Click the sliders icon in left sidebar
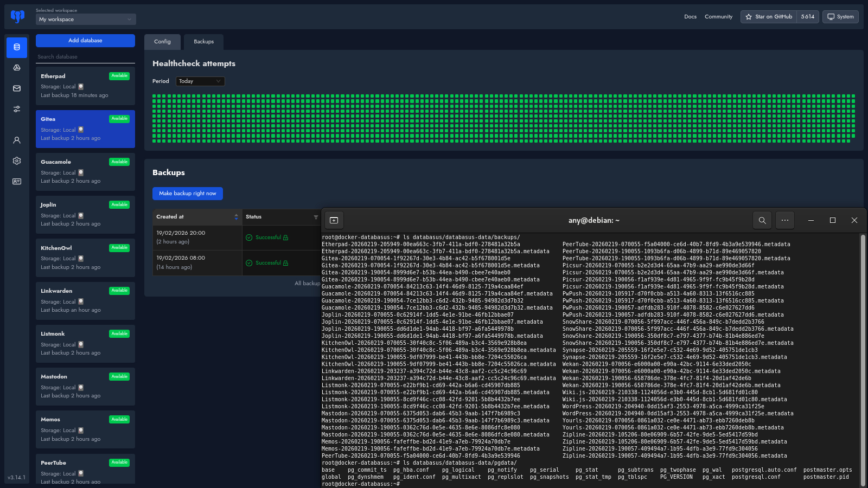 17,109
